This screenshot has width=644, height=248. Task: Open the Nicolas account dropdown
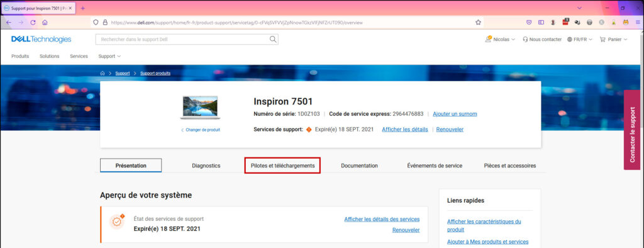click(x=500, y=40)
